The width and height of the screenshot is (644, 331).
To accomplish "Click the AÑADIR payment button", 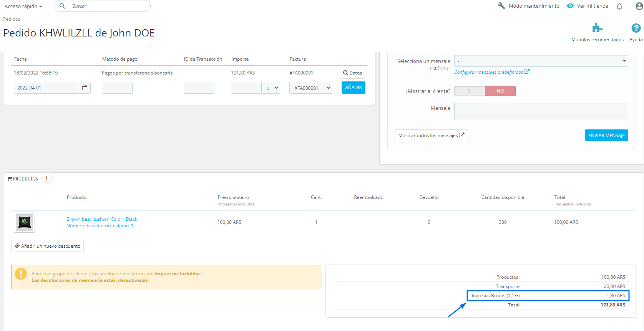I will pyautogui.click(x=354, y=88).
